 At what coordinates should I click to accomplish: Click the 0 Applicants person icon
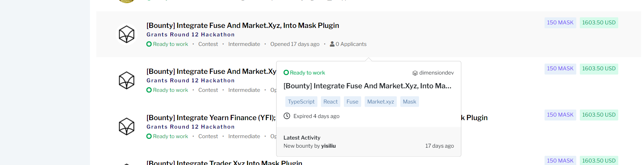pos(332,44)
